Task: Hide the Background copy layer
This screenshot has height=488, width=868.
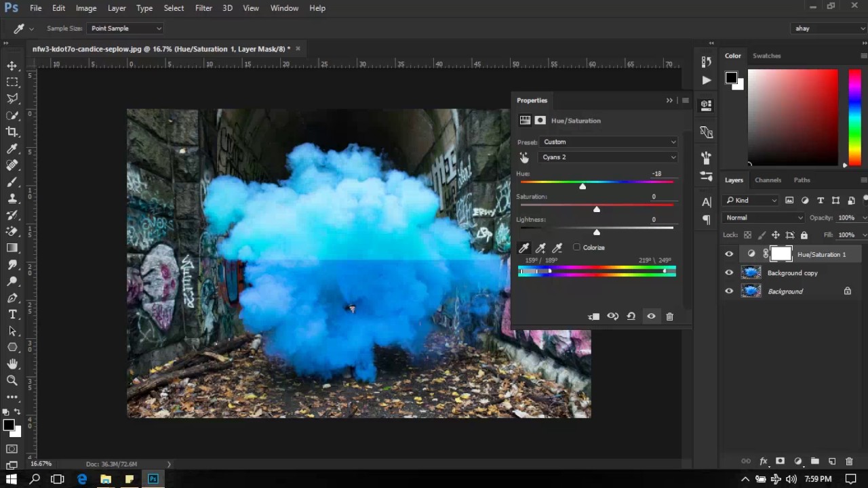Action: pos(729,273)
